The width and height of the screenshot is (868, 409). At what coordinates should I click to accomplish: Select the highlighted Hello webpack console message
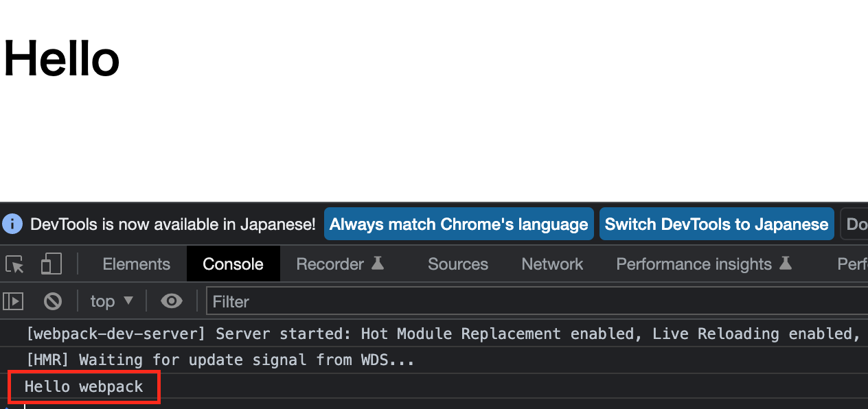coord(84,386)
